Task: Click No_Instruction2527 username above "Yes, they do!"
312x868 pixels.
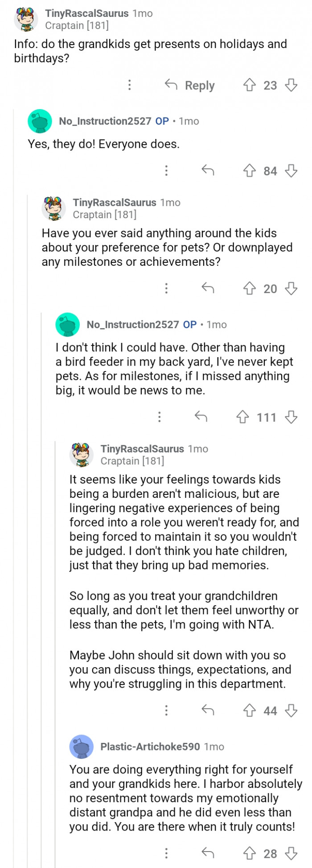Action: tap(105, 121)
